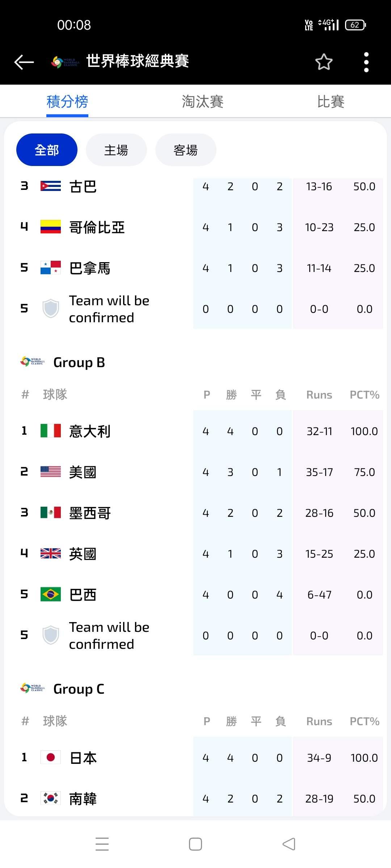The height and width of the screenshot is (868, 391).
Task: Open Android recent apps menu
Action: (102, 844)
